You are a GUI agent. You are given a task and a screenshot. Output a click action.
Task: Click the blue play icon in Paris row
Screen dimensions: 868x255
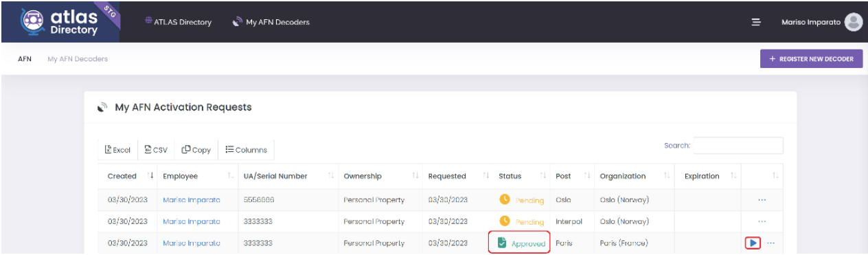pyautogui.click(x=753, y=243)
